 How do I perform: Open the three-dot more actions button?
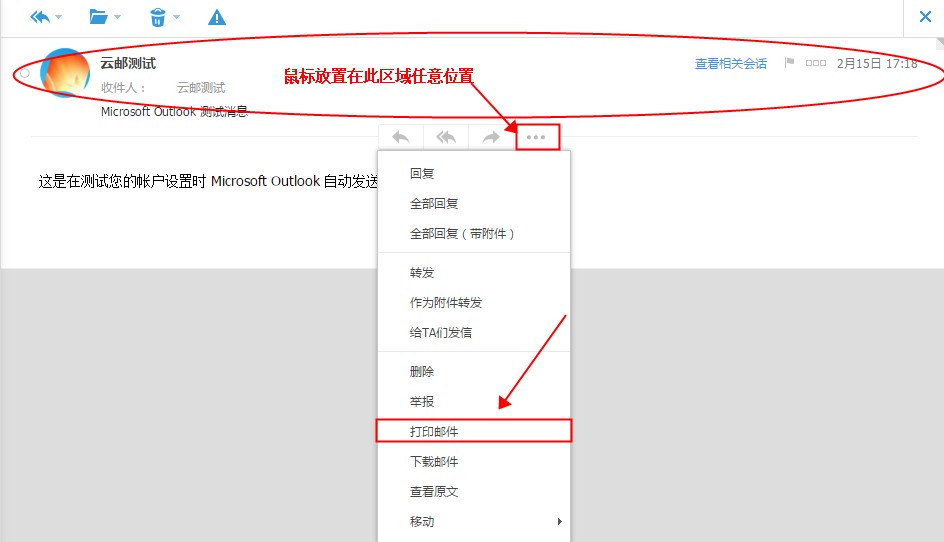pyautogui.click(x=537, y=137)
